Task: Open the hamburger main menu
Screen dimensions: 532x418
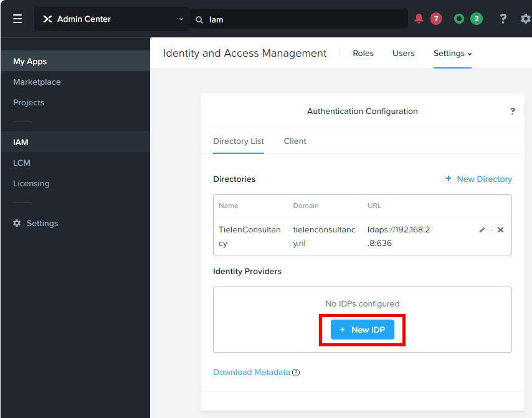Action: (x=17, y=19)
